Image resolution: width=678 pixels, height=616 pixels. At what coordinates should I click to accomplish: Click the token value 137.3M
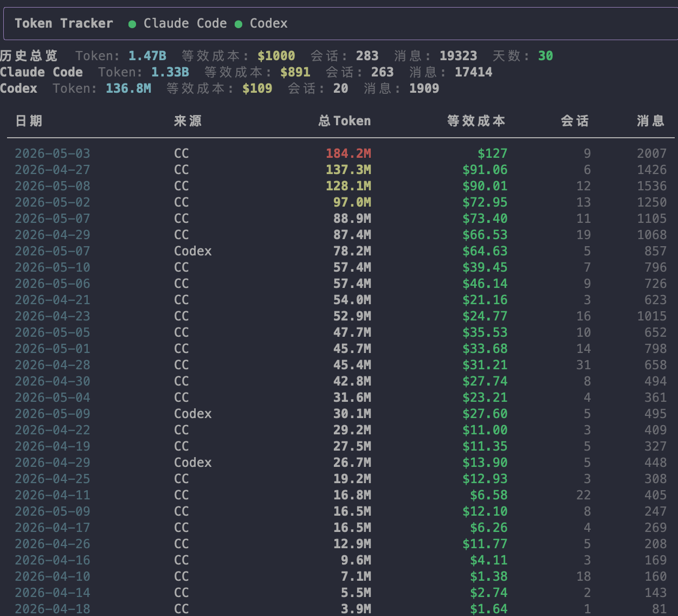[348, 170]
